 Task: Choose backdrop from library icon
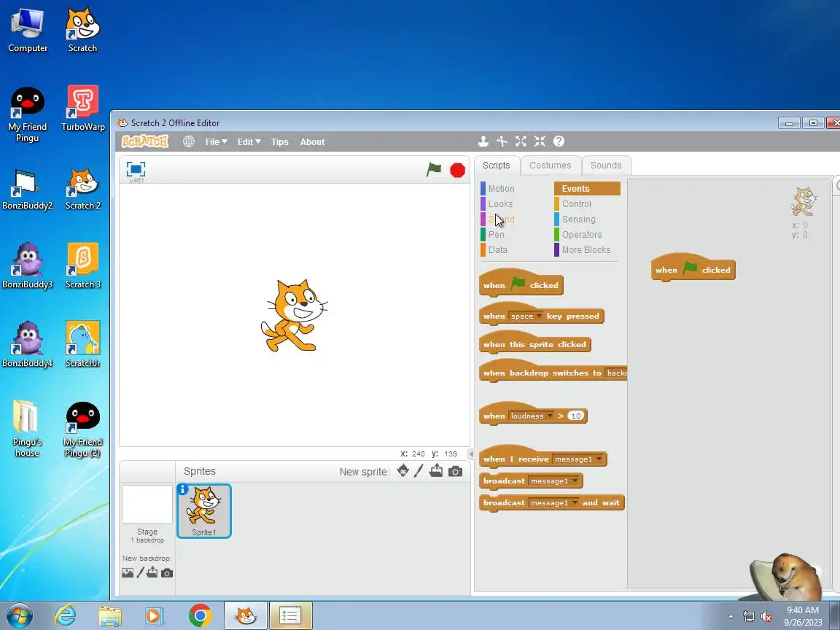pyautogui.click(x=128, y=572)
